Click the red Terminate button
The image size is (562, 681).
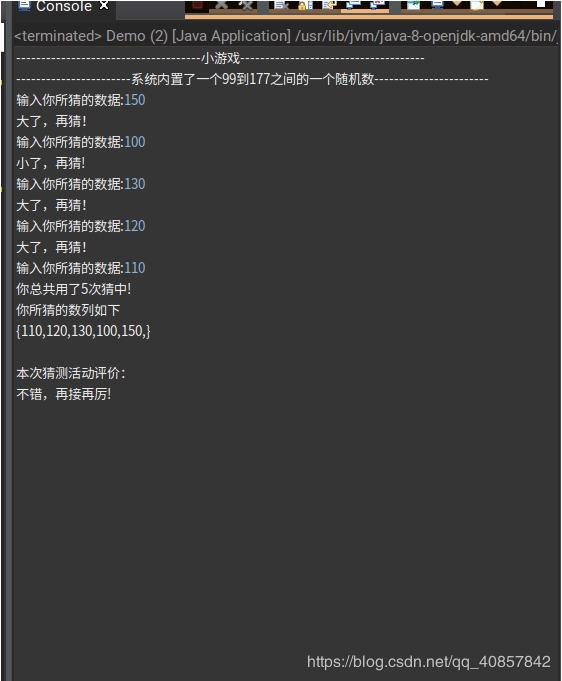[197, 4]
